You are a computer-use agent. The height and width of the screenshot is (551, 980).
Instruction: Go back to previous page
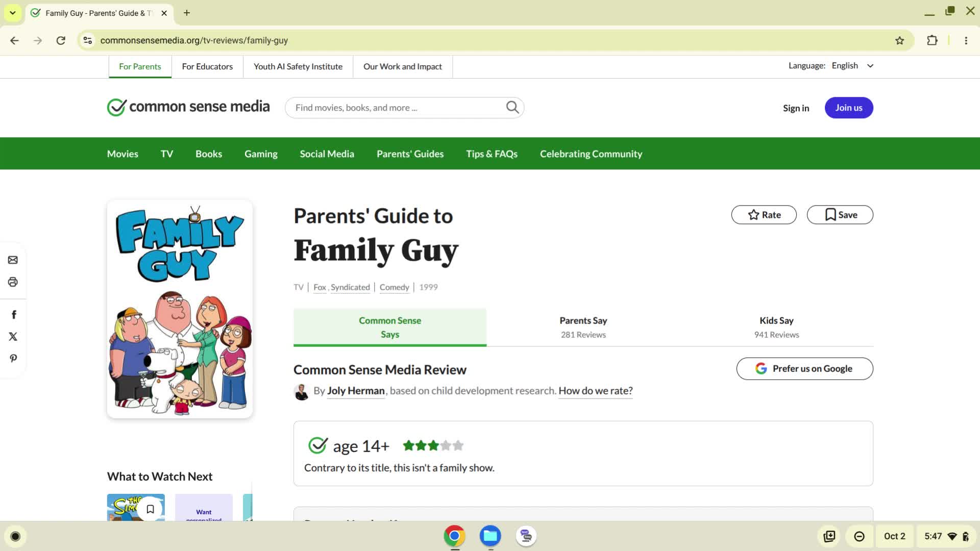pyautogui.click(x=14, y=40)
